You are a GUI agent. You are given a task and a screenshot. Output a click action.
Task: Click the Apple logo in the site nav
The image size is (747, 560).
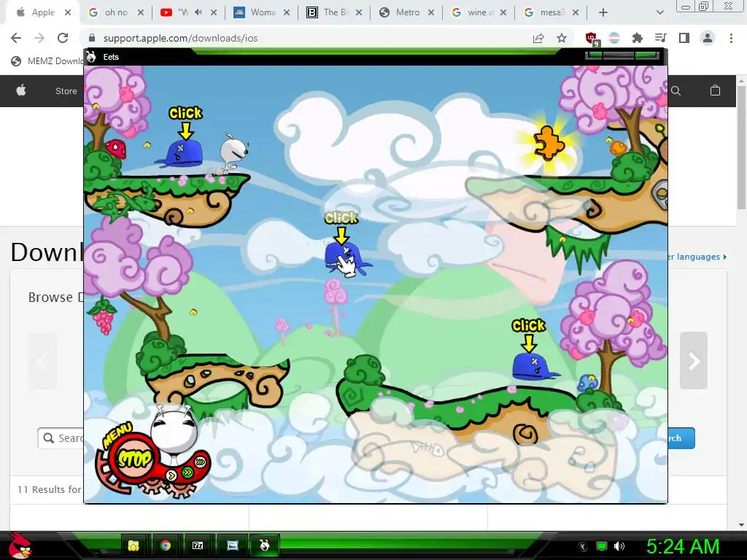[21, 90]
